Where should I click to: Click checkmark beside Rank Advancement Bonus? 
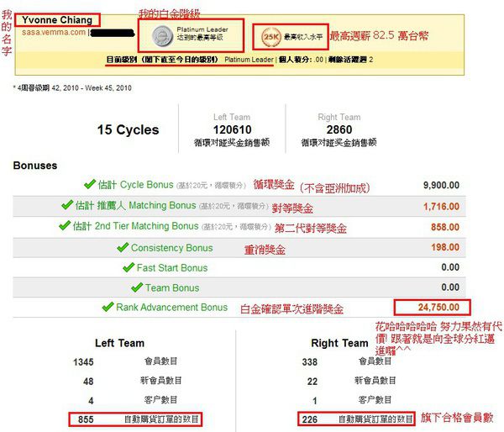tap(108, 307)
